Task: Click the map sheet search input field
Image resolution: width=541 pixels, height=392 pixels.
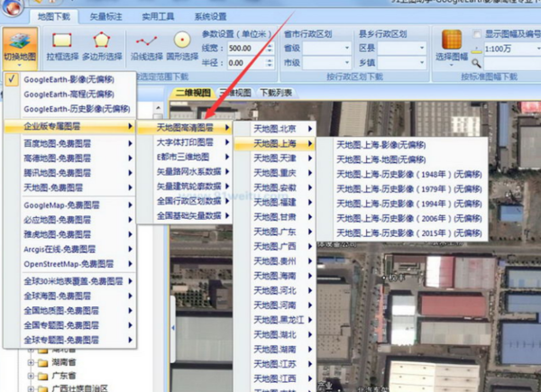Action: point(512,63)
